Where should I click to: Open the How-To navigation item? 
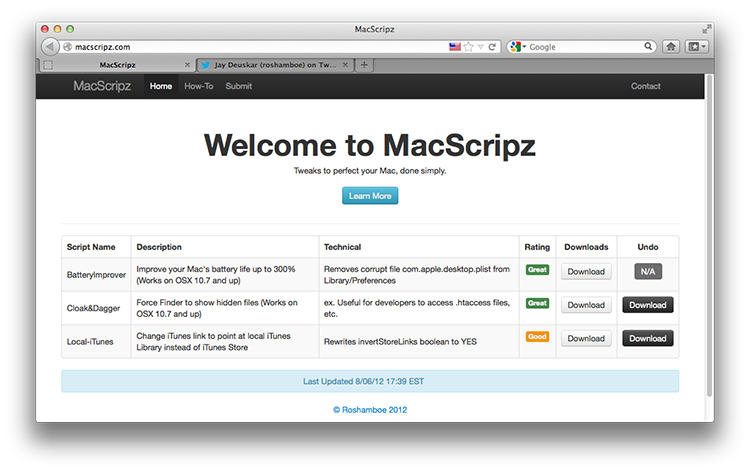point(199,86)
